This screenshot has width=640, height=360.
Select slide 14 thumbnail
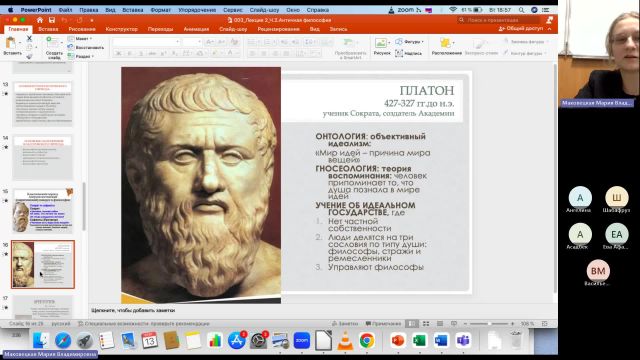43,158
